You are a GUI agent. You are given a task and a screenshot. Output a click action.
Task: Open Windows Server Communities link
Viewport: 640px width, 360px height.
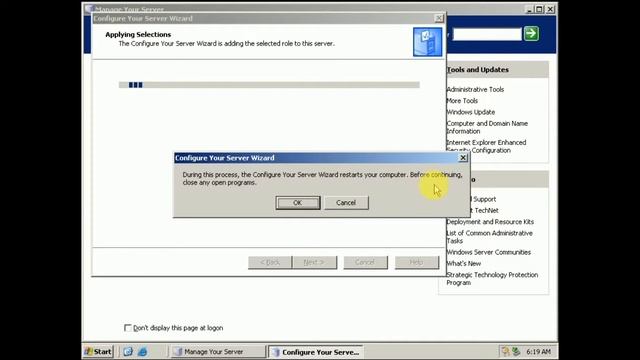tap(489, 253)
